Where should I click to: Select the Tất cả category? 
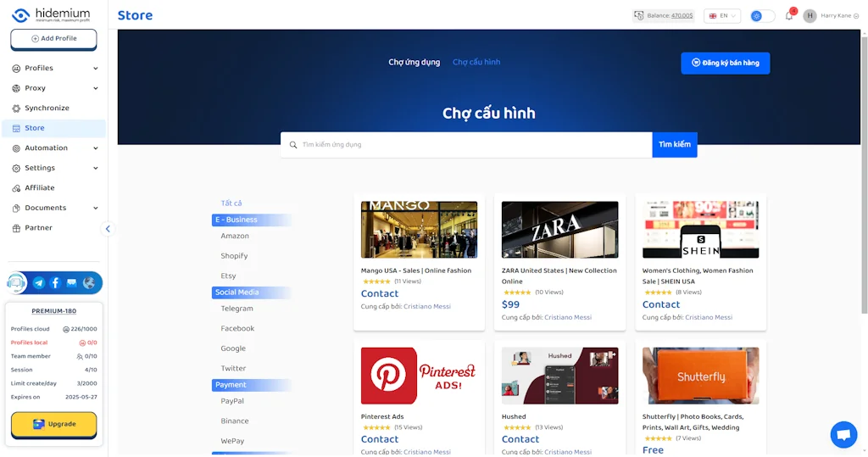pyautogui.click(x=231, y=203)
